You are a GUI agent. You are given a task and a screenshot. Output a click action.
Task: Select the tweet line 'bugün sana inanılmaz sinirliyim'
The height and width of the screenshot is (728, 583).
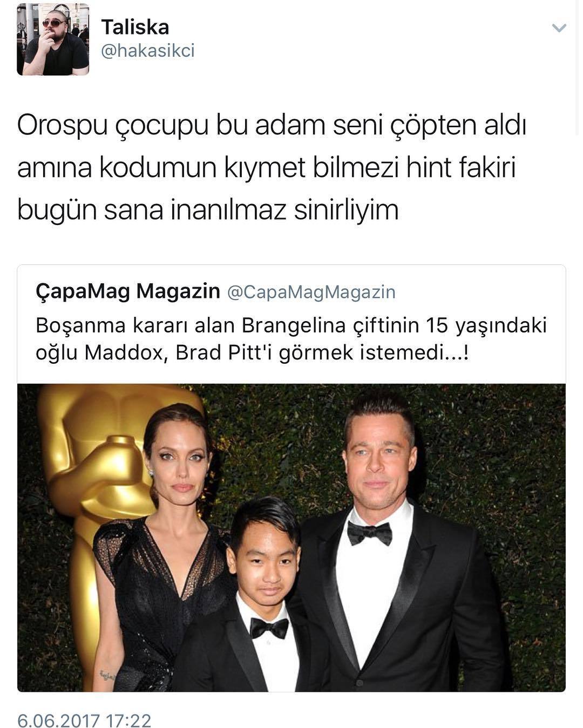[208, 210]
